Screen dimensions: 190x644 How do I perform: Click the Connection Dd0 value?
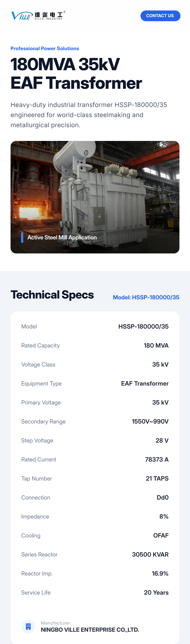coord(162,497)
